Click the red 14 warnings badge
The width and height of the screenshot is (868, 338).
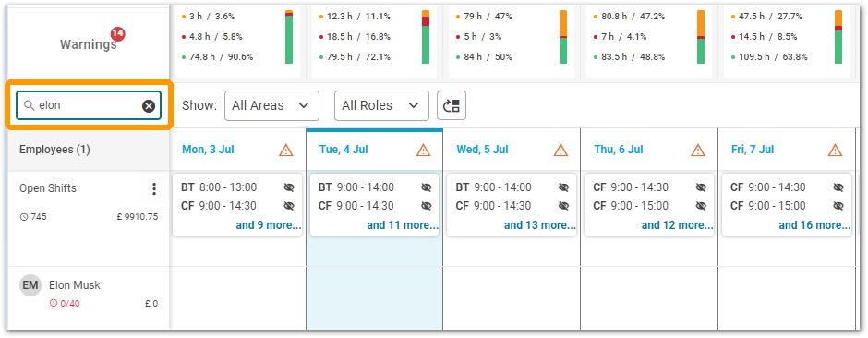coord(117,34)
